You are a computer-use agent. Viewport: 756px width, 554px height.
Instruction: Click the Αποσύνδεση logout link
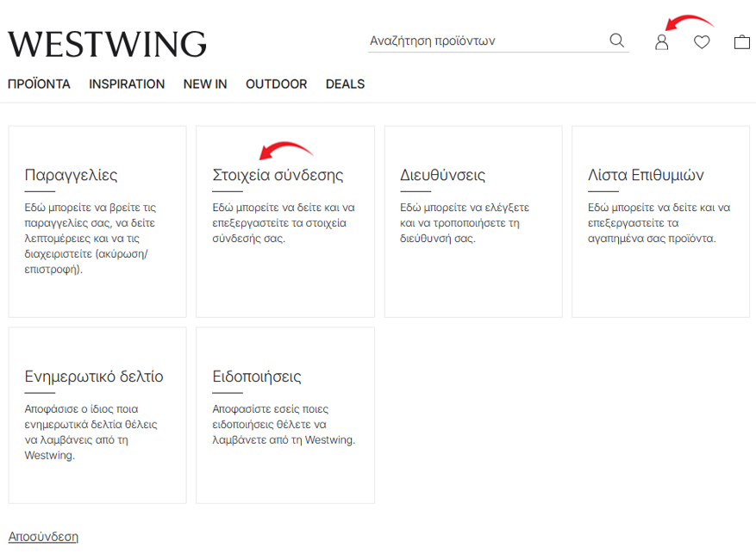pyautogui.click(x=43, y=537)
